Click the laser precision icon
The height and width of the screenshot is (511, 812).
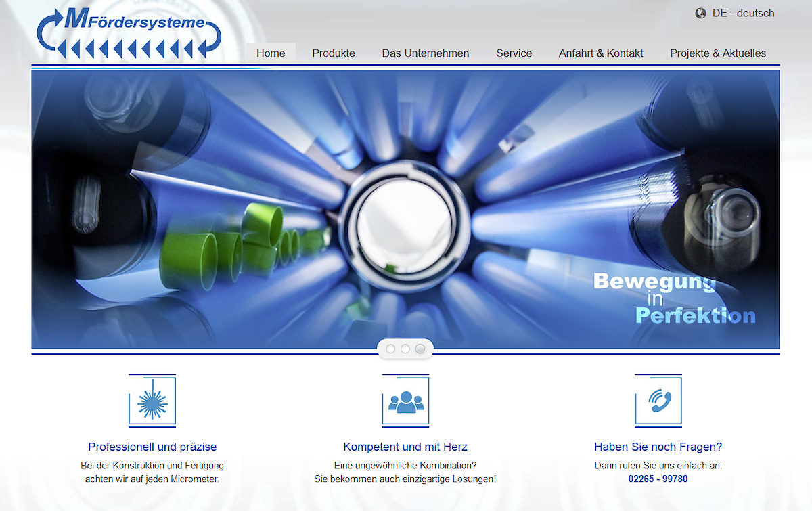(x=152, y=401)
